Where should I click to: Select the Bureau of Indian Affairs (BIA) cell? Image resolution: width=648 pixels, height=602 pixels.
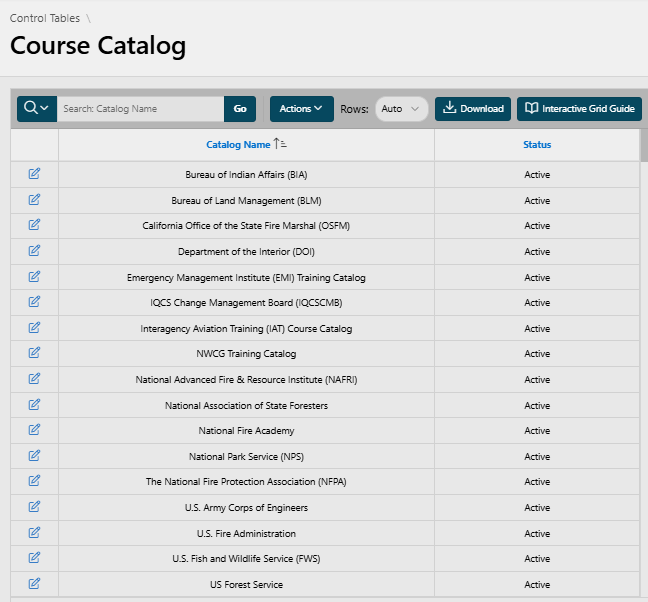point(246,175)
